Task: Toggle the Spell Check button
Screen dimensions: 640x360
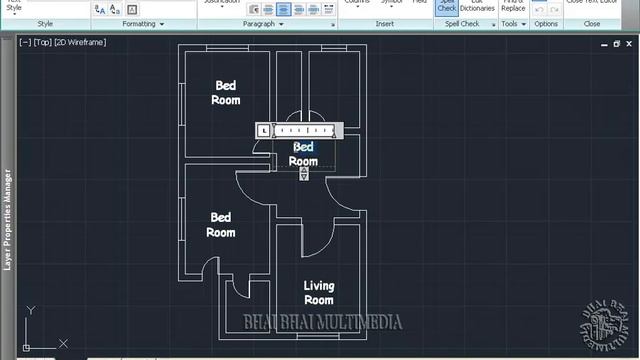Action: coord(447,7)
